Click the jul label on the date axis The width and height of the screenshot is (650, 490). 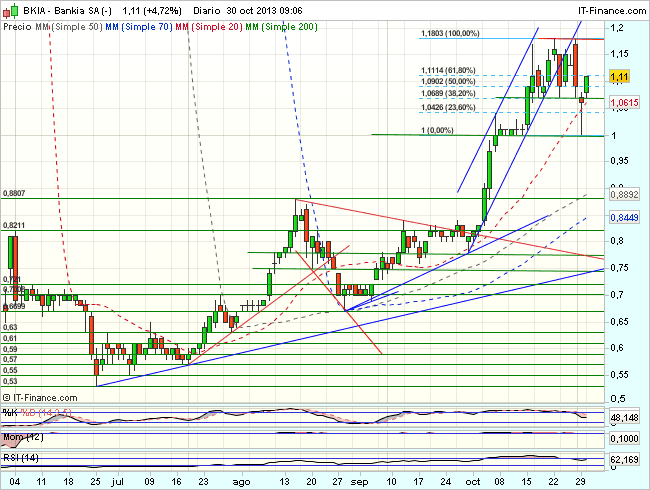tap(118, 482)
